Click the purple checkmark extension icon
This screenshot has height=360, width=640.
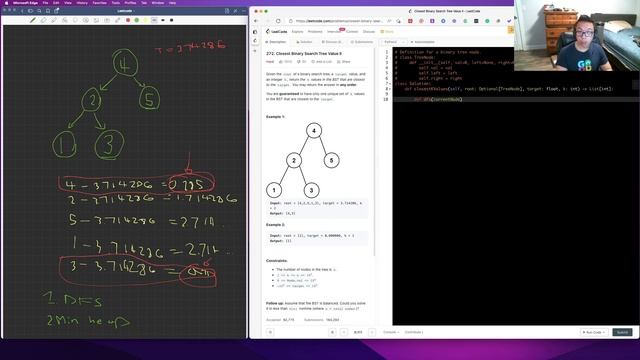(x=509, y=21)
